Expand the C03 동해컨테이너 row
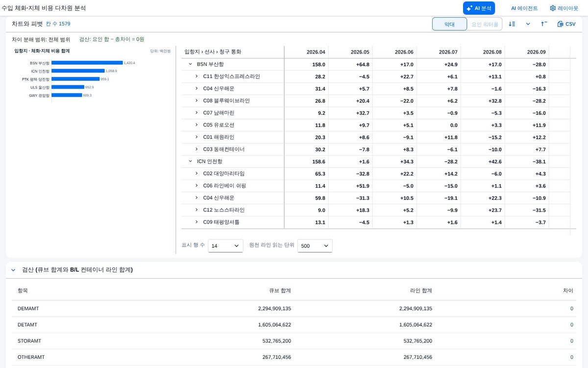Screen dimensions: 588x368 click(x=196, y=149)
